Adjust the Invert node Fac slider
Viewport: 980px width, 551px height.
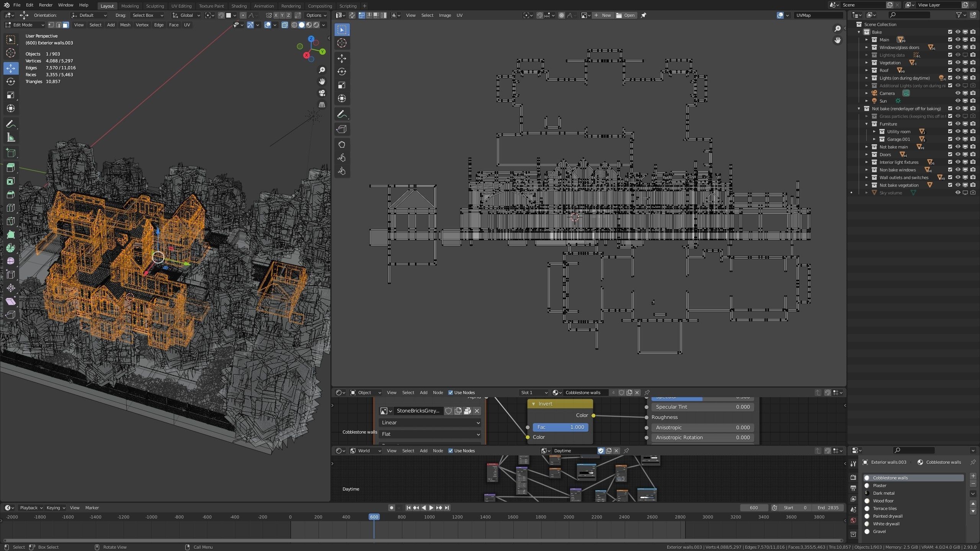point(560,427)
